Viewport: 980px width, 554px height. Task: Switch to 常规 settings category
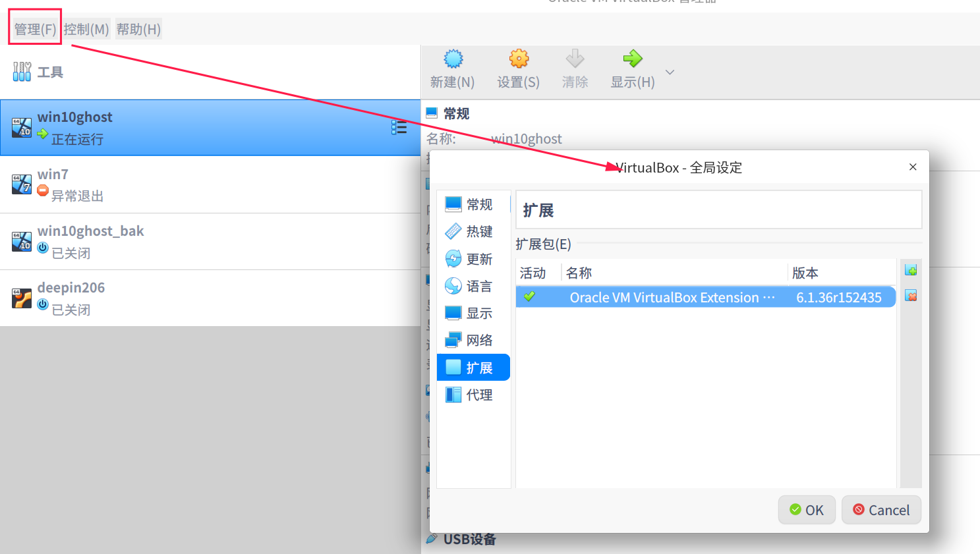click(x=473, y=204)
